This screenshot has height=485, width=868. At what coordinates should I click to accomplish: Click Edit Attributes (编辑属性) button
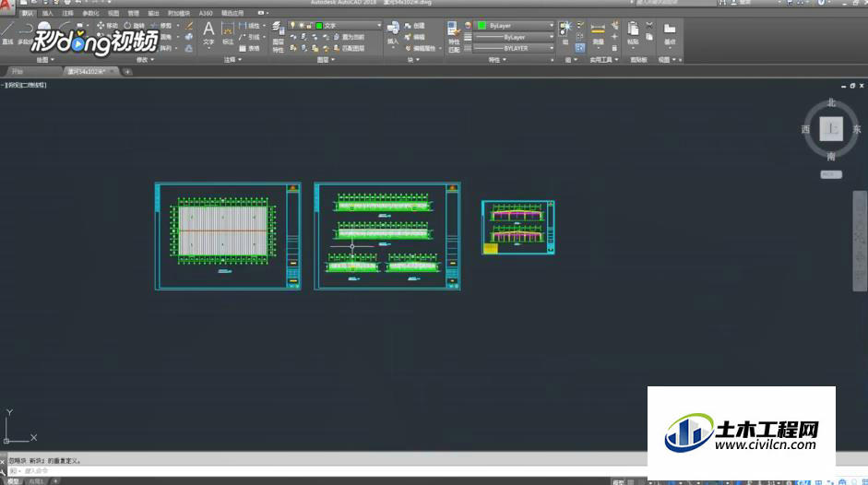[420, 48]
